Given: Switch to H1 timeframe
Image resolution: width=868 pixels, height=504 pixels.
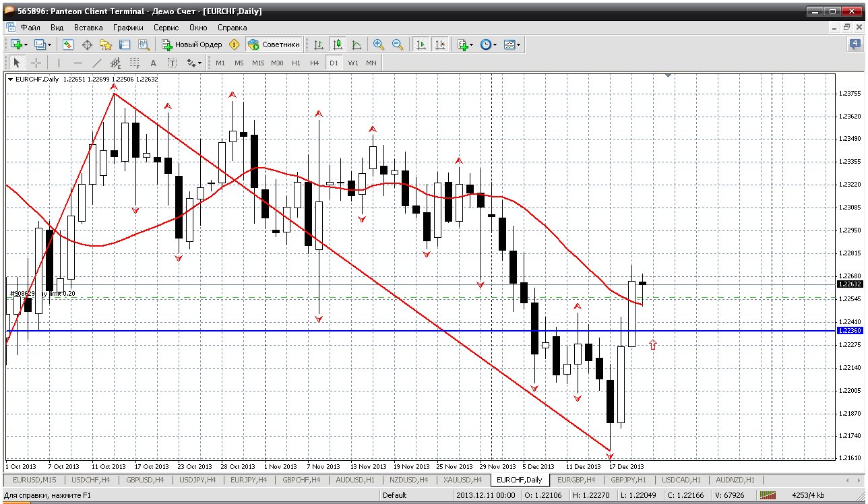Looking at the screenshot, I should [296, 63].
